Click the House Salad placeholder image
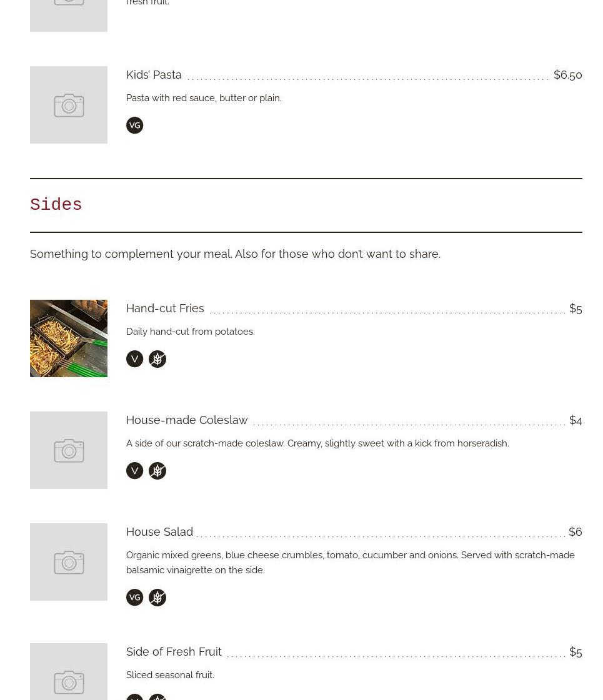 tap(69, 562)
